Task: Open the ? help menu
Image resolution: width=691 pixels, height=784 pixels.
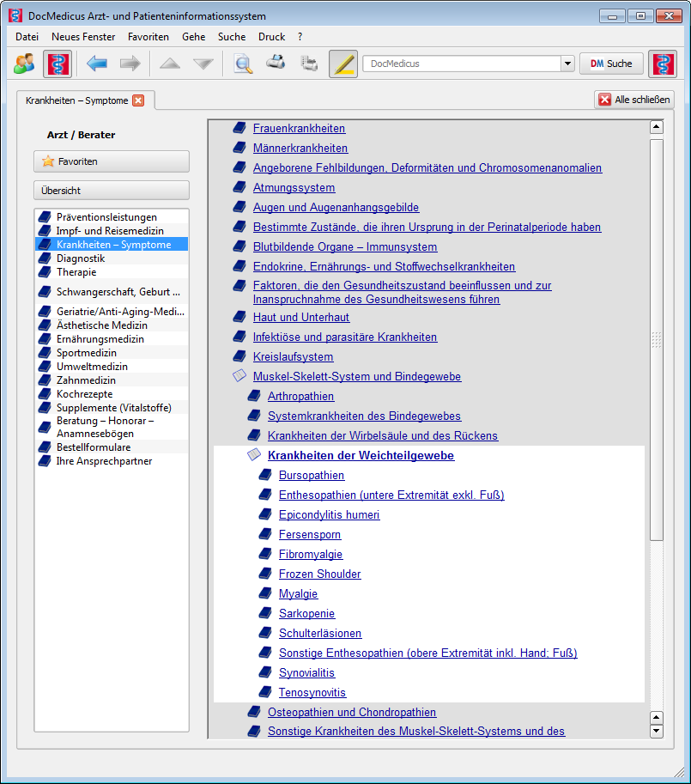Action: pos(300,37)
